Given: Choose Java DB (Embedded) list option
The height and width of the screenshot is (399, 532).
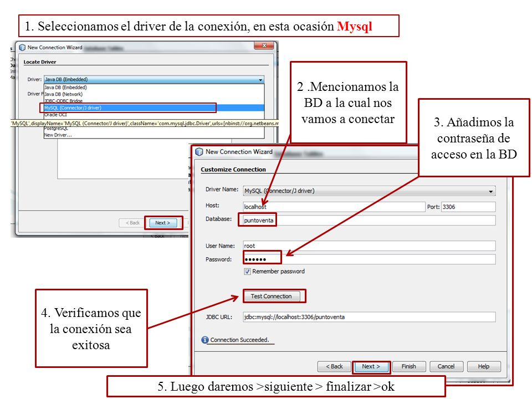Looking at the screenshot, I should coord(154,88).
